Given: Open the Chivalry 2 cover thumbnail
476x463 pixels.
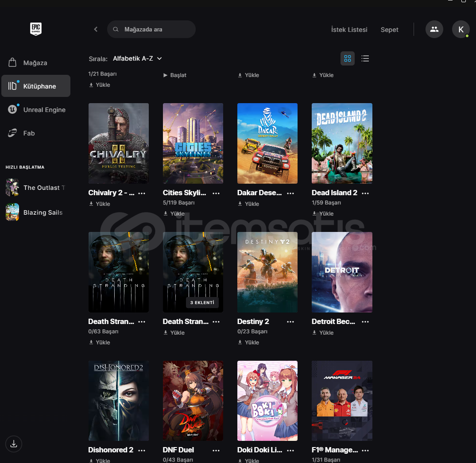Looking at the screenshot, I should (118, 143).
